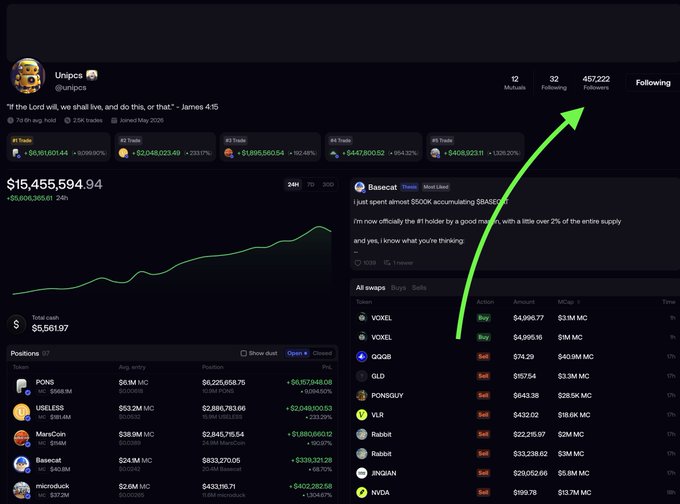Click the USELESS PnL +$2,049,100.53
Screen dimensions: 680x504
pyautogui.click(x=309, y=408)
